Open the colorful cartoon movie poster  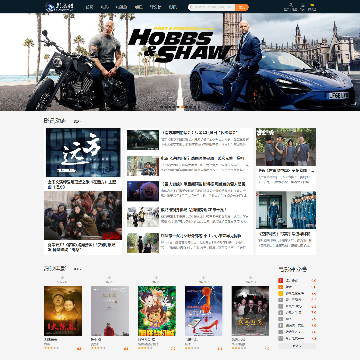point(157,311)
